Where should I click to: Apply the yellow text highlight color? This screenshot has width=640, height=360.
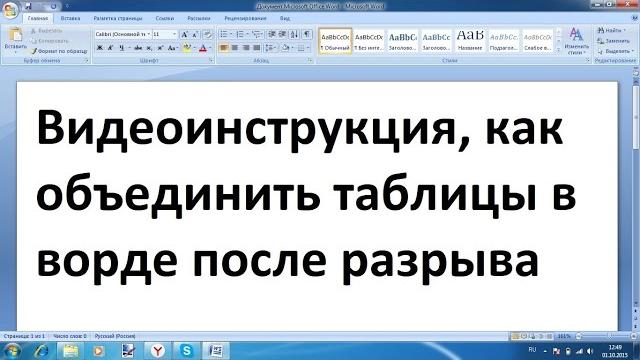pos(187,48)
